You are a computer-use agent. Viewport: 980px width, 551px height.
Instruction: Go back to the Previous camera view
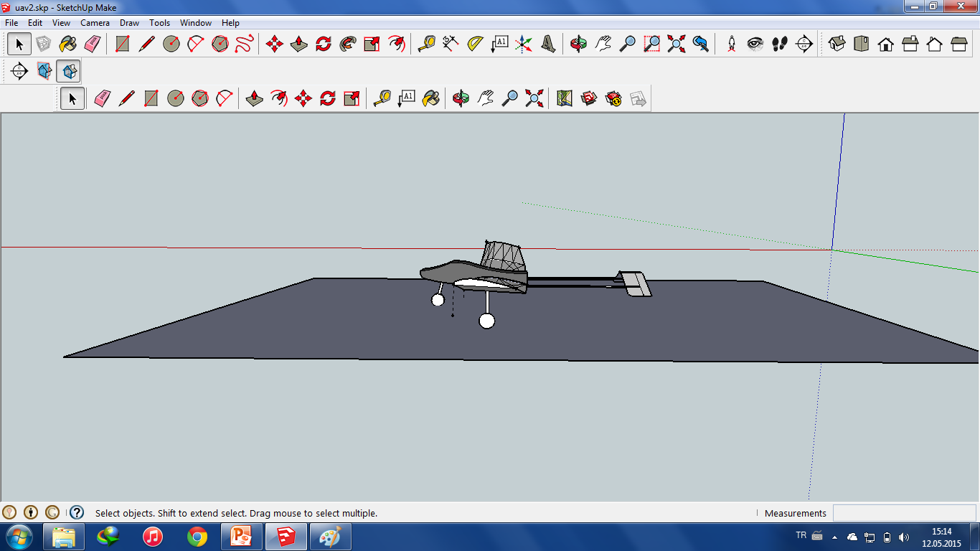point(701,44)
